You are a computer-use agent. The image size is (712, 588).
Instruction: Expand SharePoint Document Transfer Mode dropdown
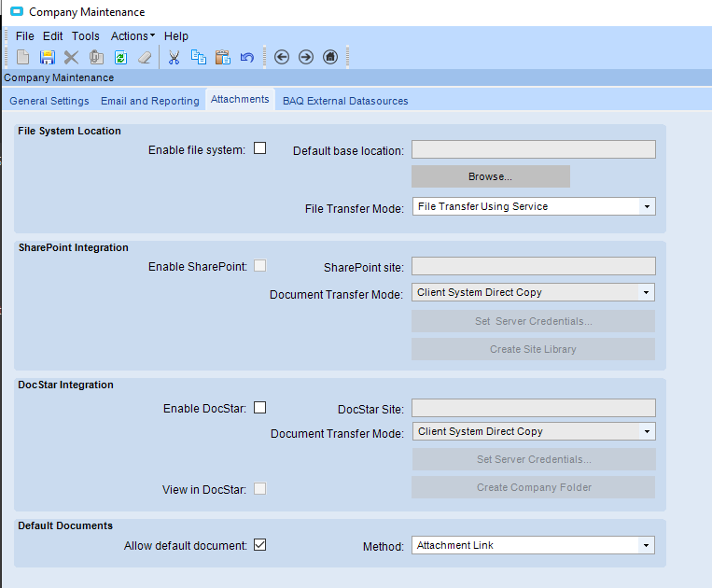click(x=646, y=292)
